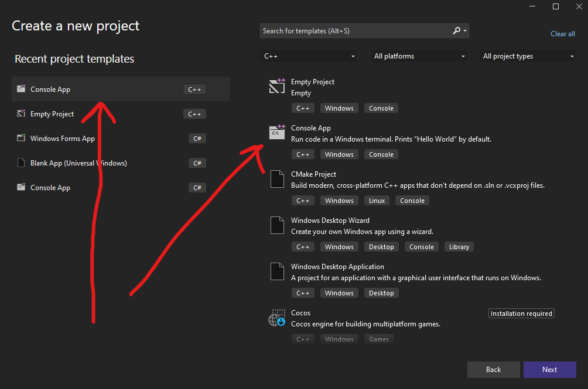This screenshot has width=588, height=389.
Task: Click the recent Empty Project icon
Action: (21, 113)
